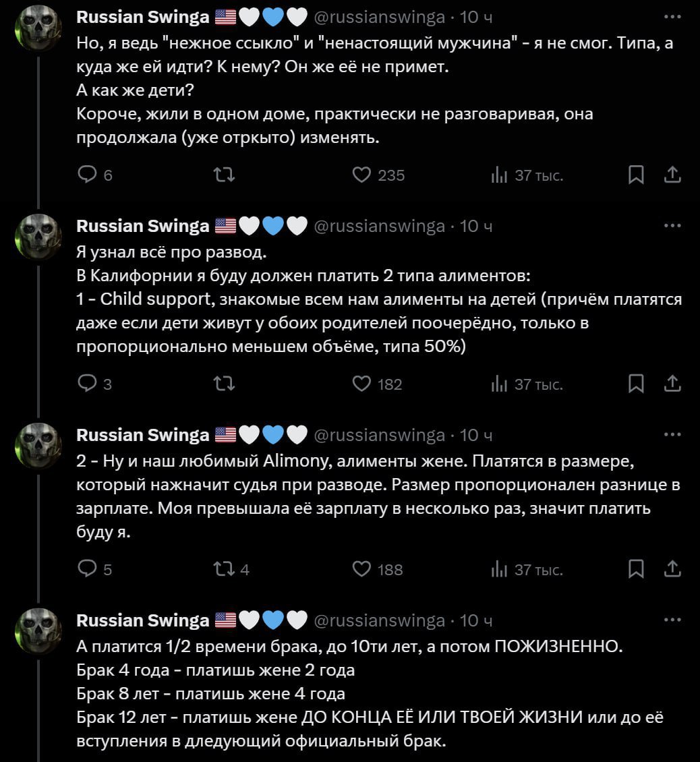Share the Child support tweet

pyautogui.click(x=672, y=384)
